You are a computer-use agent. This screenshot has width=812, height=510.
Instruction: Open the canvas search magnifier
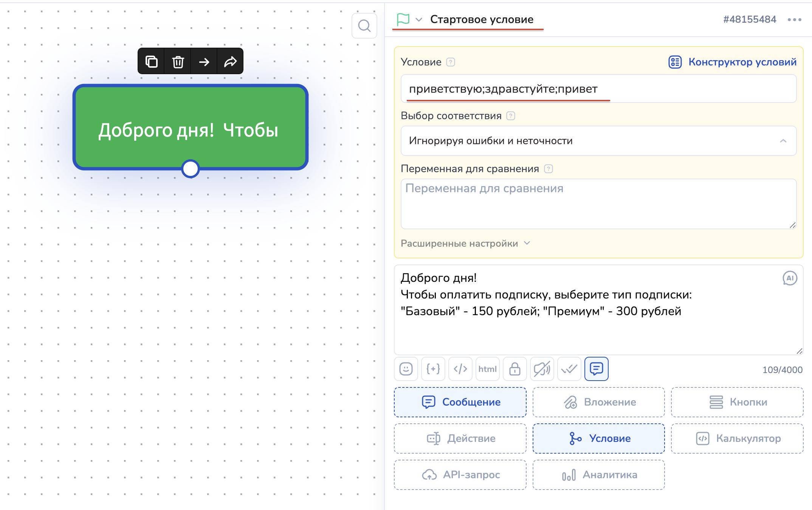pos(364,26)
